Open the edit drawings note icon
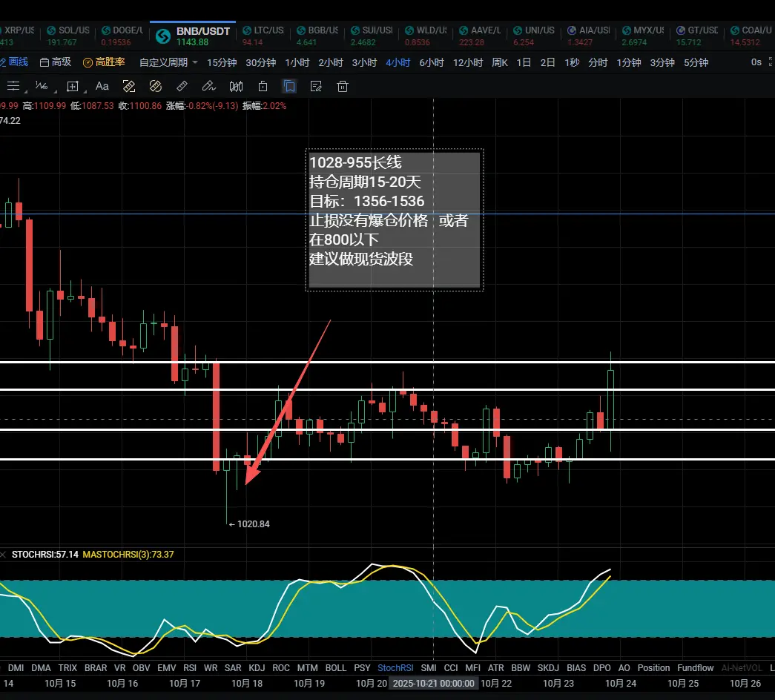The height and width of the screenshot is (700, 775). (316, 87)
